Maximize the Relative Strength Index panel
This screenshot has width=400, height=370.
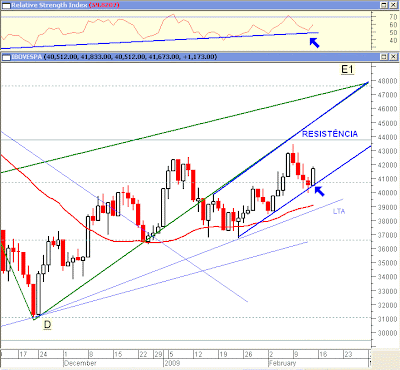coord(384,5)
